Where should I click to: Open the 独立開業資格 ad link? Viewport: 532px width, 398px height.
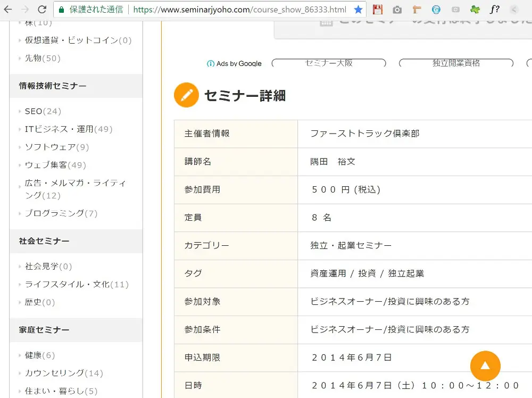click(x=456, y=63)
